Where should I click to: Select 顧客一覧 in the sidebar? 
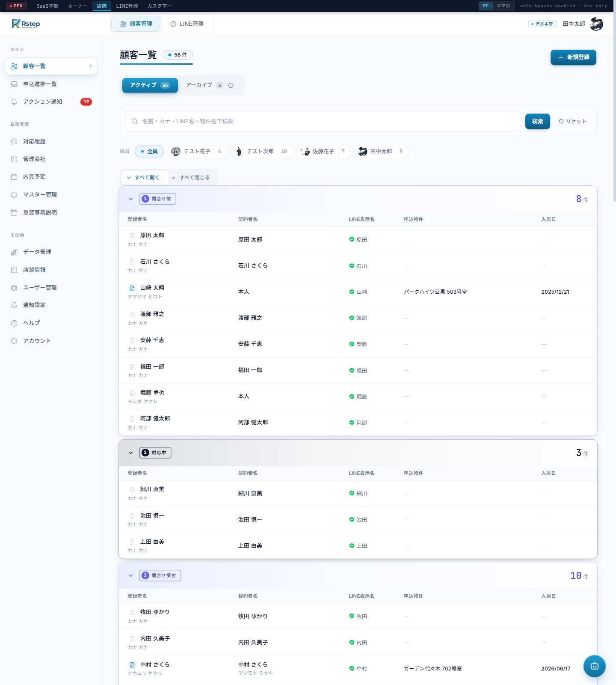(x=51, y=66)
